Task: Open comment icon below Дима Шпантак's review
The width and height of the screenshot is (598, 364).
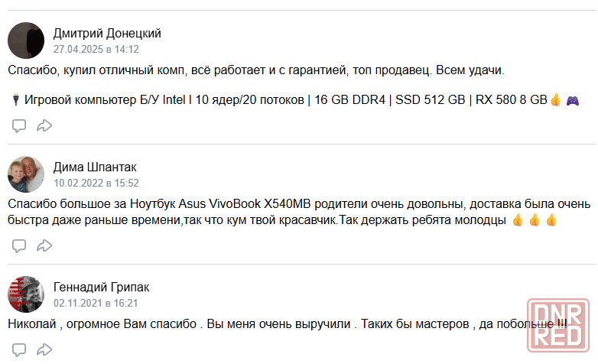Action: pyautogui.click(x=18, y=245)
